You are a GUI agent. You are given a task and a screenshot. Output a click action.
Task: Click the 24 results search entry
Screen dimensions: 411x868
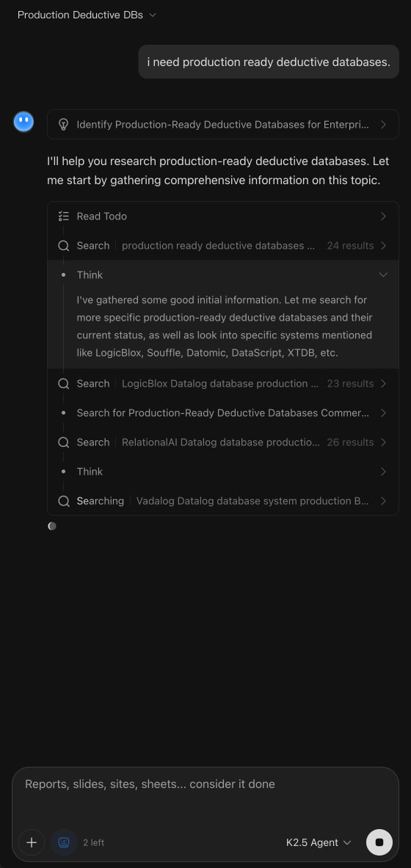pyautogui.click(x=223, y=246)
